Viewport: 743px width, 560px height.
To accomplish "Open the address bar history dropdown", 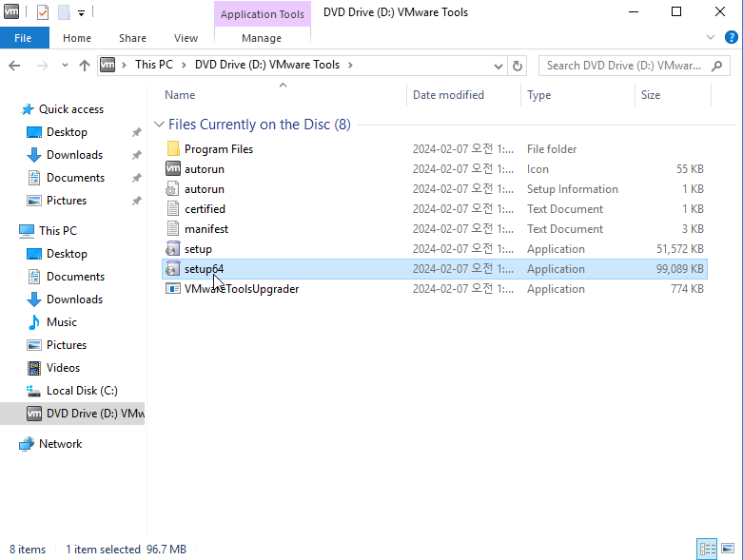I will [498, 66].
